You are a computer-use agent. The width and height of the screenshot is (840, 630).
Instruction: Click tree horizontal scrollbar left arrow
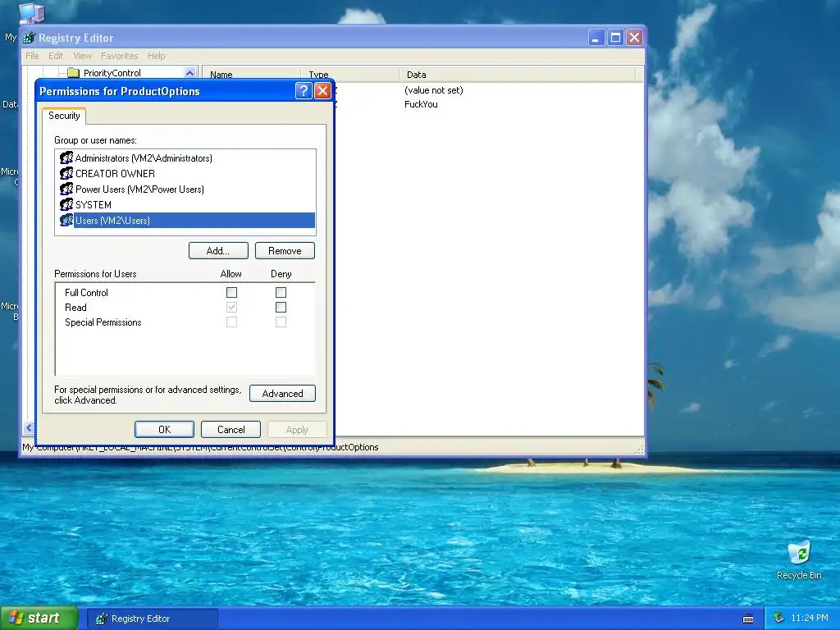point(29,427)
